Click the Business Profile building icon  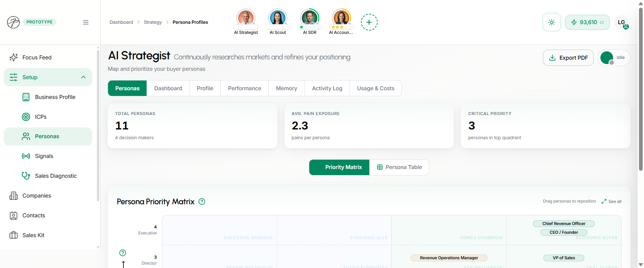(26, 97)
